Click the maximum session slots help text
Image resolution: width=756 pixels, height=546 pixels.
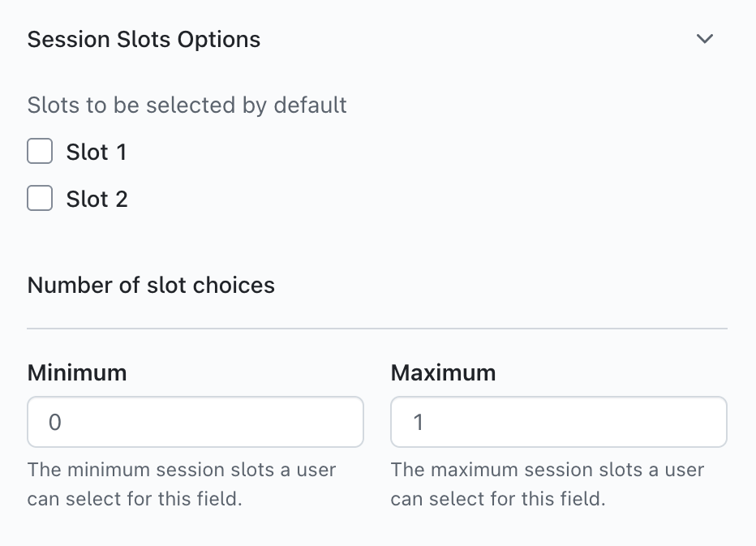tap(547, 484)
